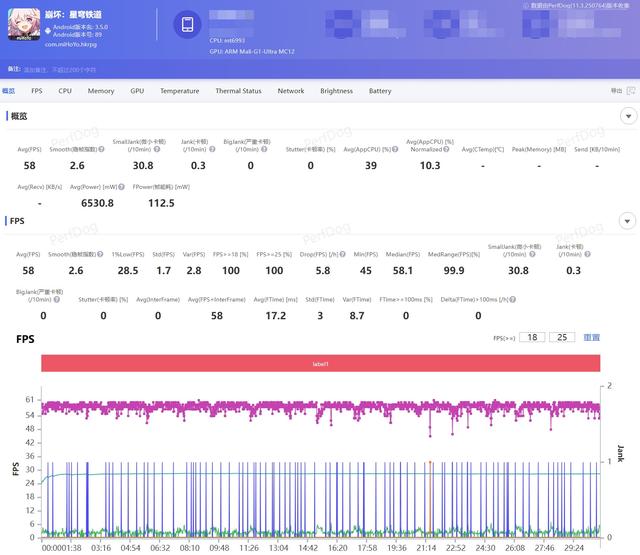Collapse the overview section with chevron
This screenshot has width=640, height=555.
(x=627, y=117)
